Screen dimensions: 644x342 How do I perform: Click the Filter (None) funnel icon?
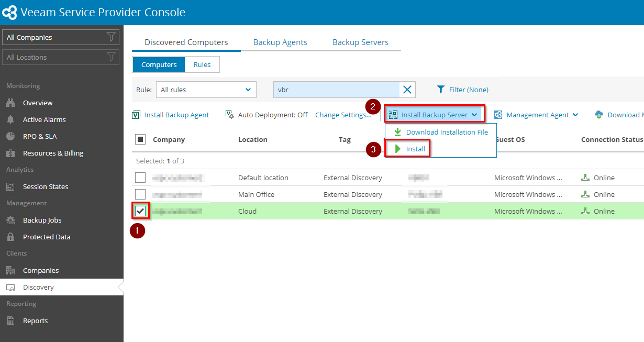[x=441, y=90]
